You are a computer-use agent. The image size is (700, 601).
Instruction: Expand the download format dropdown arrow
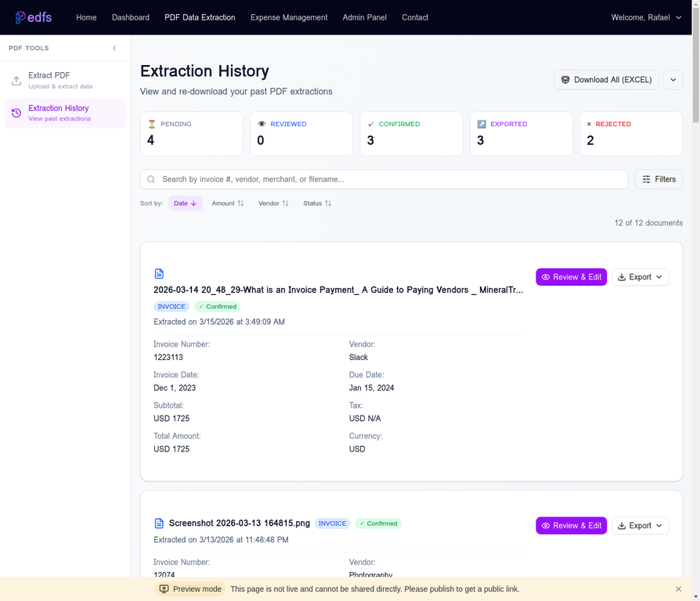tap(673, 80)
